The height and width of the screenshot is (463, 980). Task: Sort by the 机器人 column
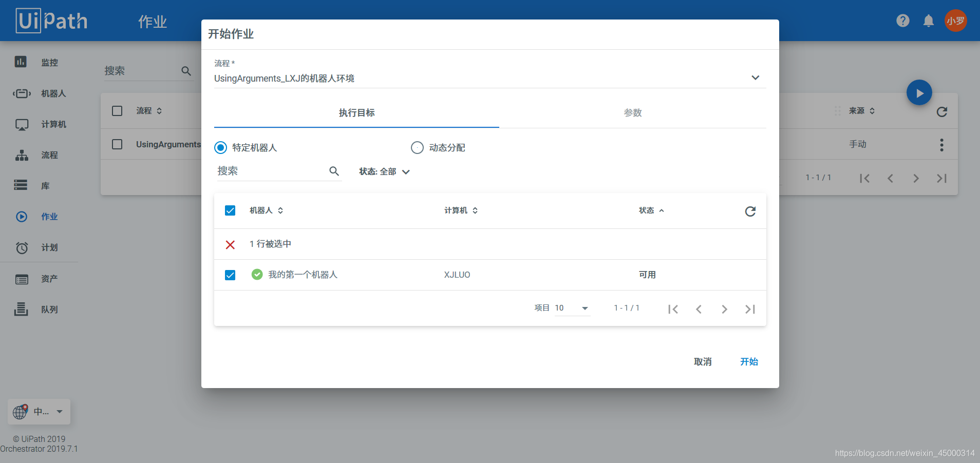pyautogui.click(x=266, y=210)
